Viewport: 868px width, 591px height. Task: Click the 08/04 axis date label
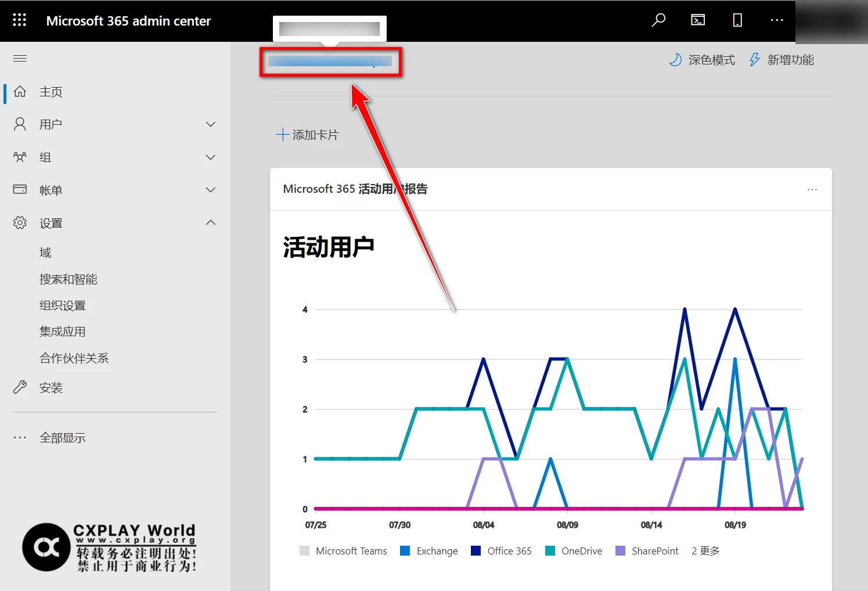pyautogui.click(x=484, y=525)
